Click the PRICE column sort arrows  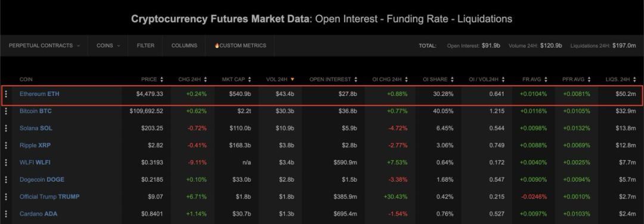162,79
